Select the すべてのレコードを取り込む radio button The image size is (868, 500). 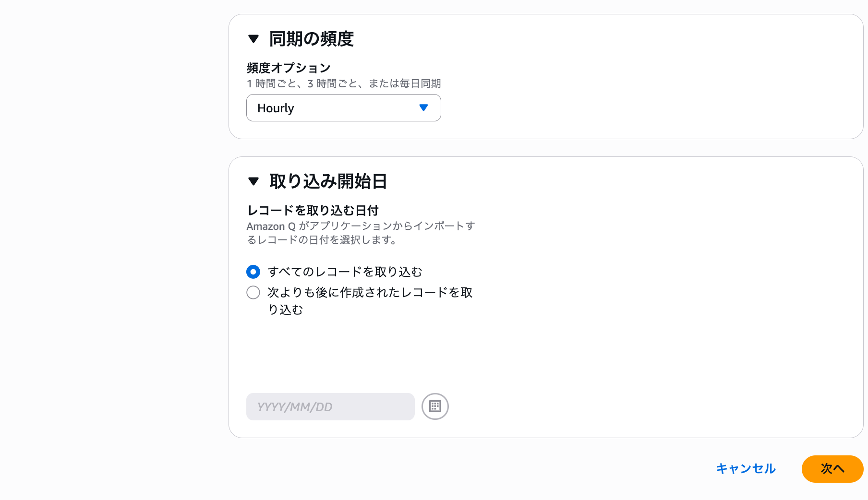pos(253,272)
